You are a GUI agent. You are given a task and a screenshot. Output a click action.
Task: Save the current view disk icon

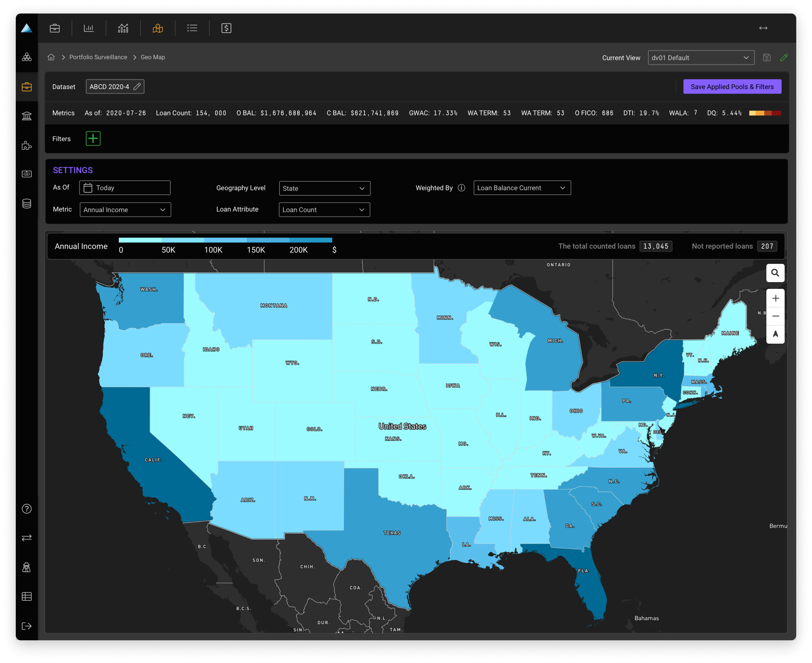point(767,57)
